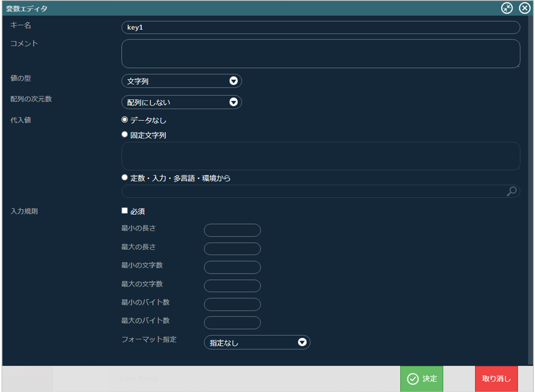
Task: Click the shrink dialog icon in title bar
Action: coord(506,8)
